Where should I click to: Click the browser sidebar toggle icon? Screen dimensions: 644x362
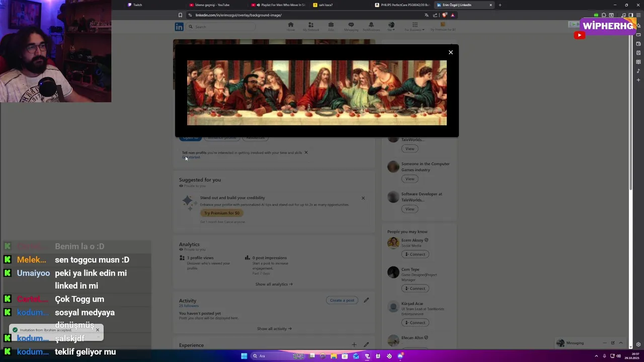click(630, 15)
